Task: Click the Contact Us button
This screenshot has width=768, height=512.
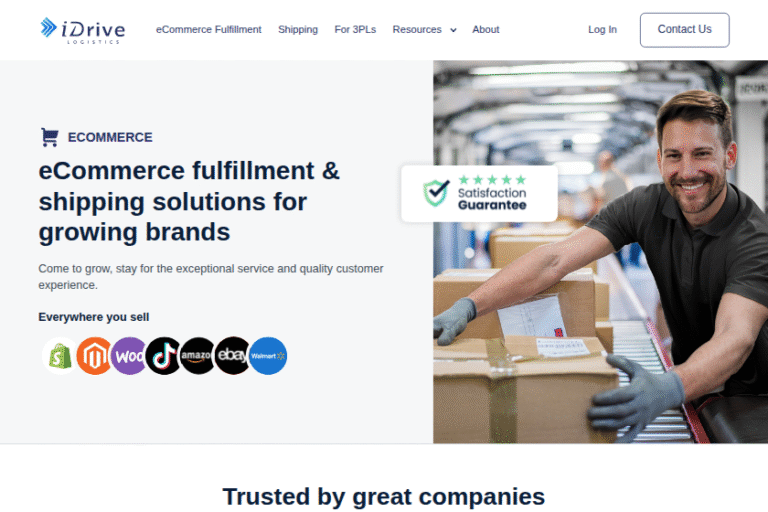Action: [x=684, y=30]
